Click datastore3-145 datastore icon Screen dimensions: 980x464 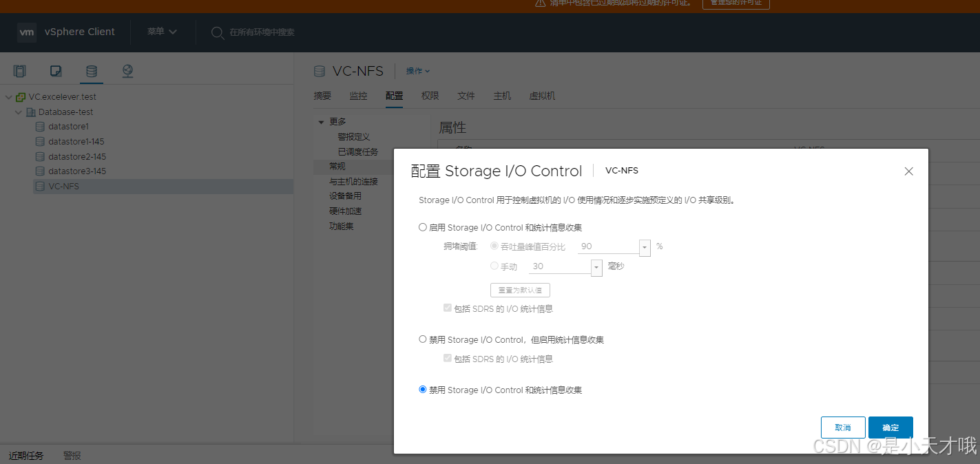[40, 171]
